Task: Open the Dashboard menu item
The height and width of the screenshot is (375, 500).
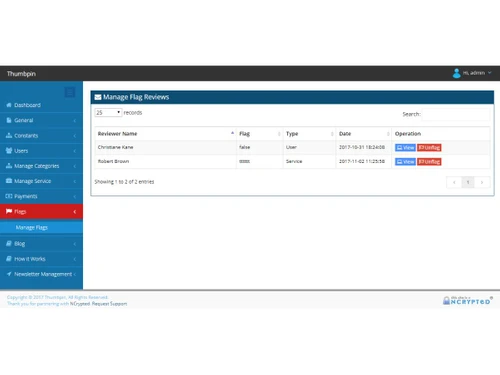Action: (41, 105)
